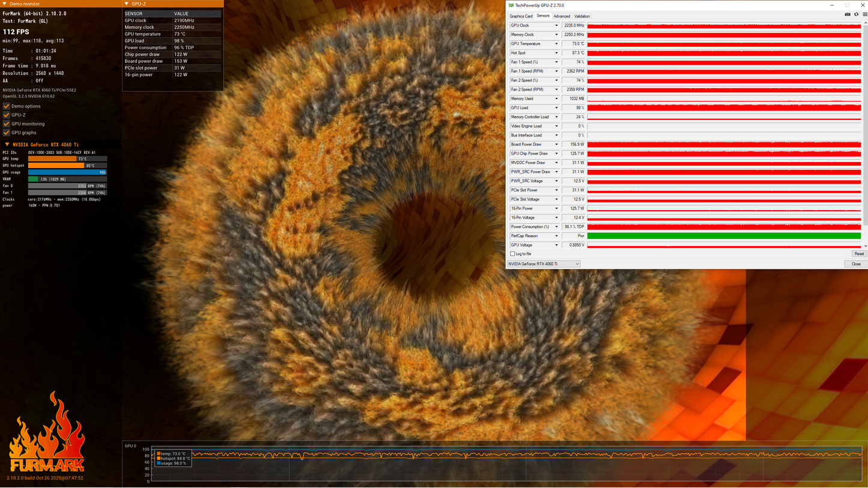Screen dimensions: 868x488
Task: Click the Reset button in GPU-Z
Action: pyautogui.click(x=859, y=254)
